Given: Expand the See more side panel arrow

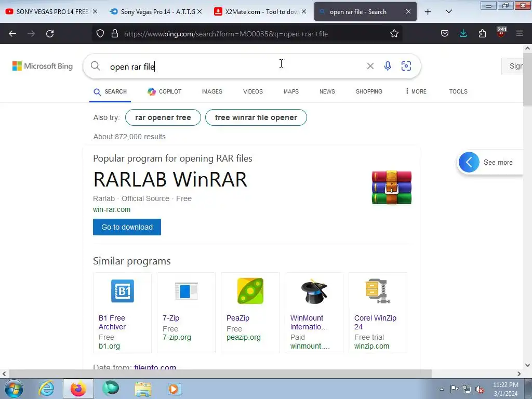Looking at the screenshot, I should tap(469, 162).
